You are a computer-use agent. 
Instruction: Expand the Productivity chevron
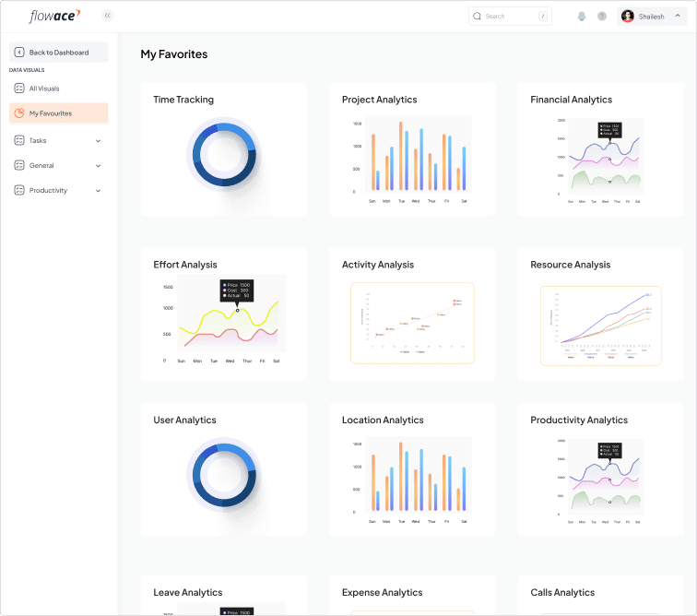(x=99, y=191)
